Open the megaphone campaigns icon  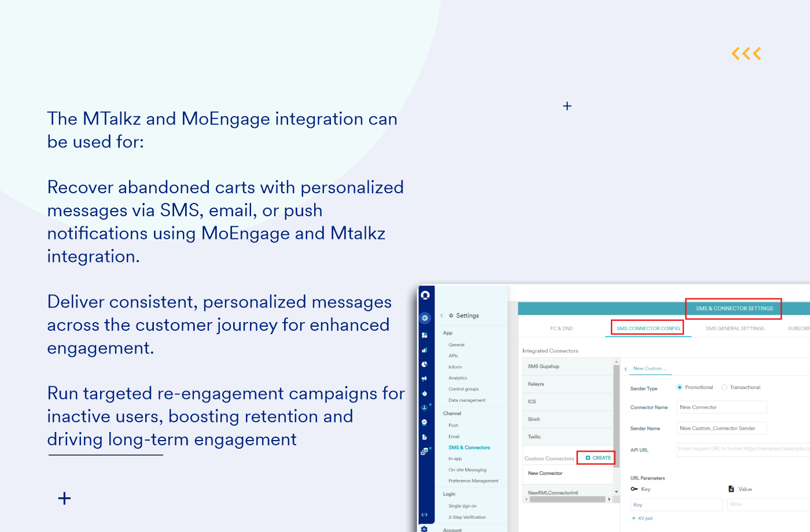pos(425,379)
